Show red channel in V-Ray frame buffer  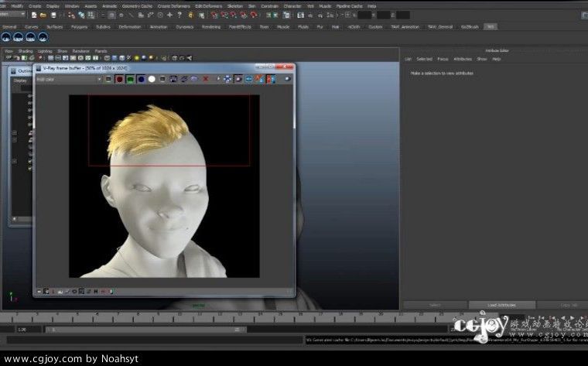119,79
